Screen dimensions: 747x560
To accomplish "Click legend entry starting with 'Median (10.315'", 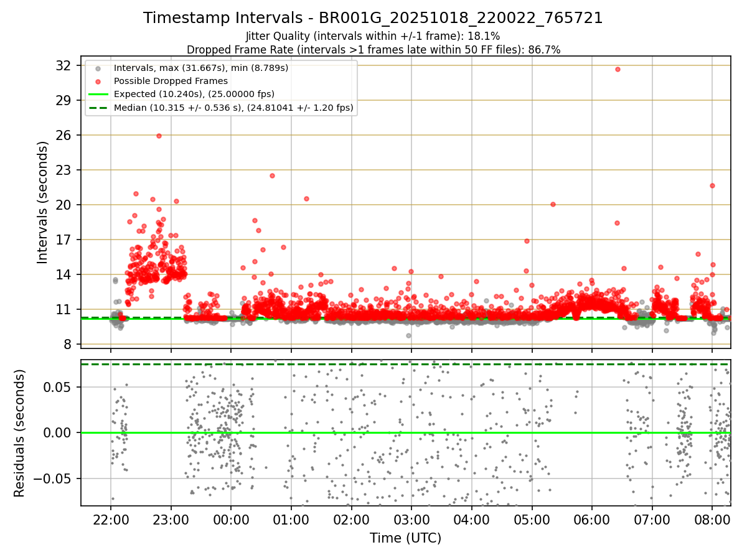I will point(233,108).
